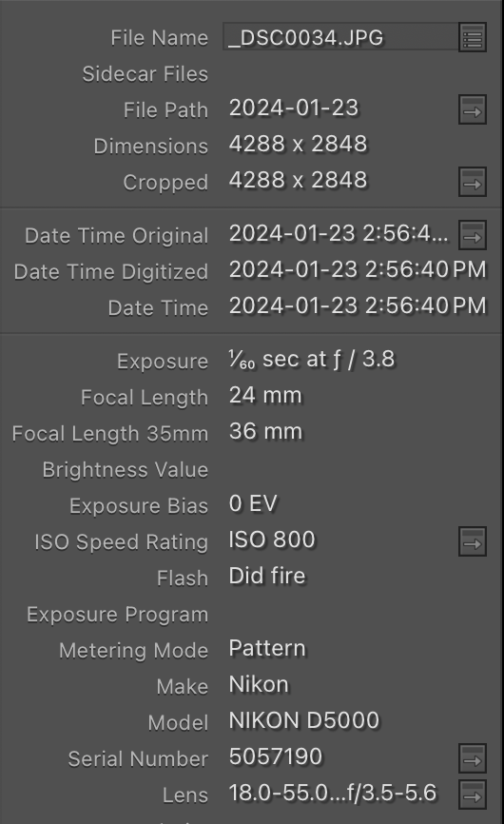The image size is (504, 824).
Task: Click the Flash Did fire value
Action: point(266,576)
